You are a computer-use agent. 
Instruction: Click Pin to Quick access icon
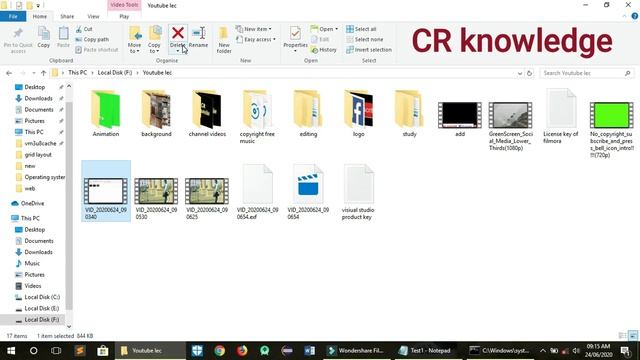click(18, 33)
